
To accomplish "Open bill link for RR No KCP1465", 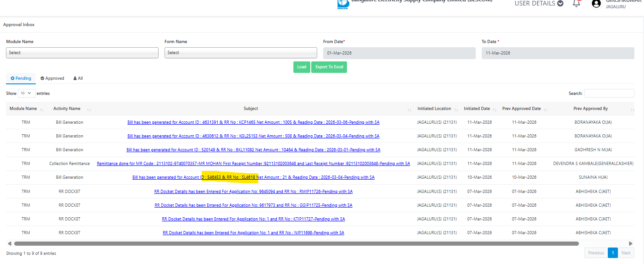I will point(253,122).
